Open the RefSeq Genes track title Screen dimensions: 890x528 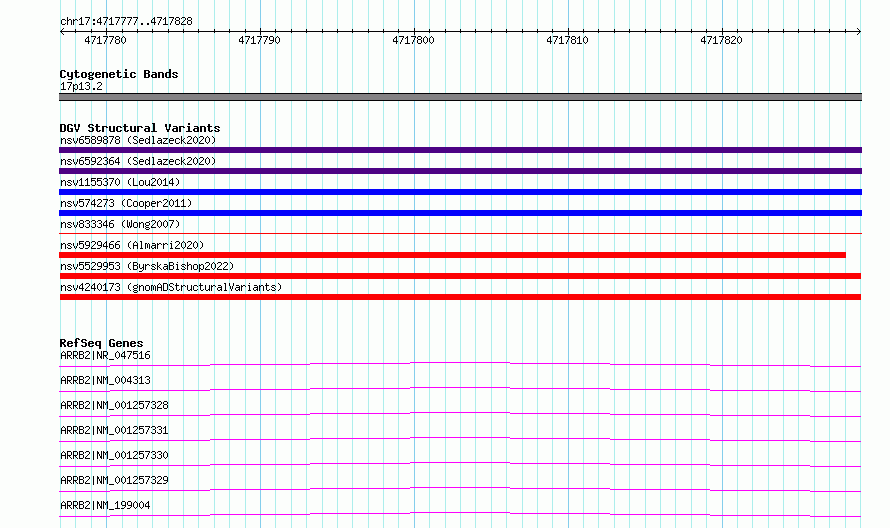point(101,343)
